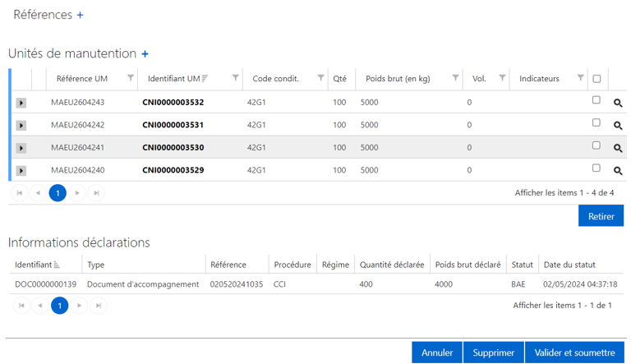Click reference 020520241035 cell
Viewport: 631px width, 364px height.
coord(237,284)
